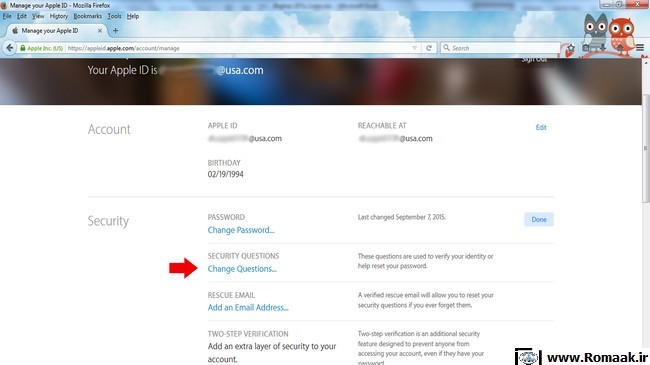Go to home page via house icon

click(620, 48)
